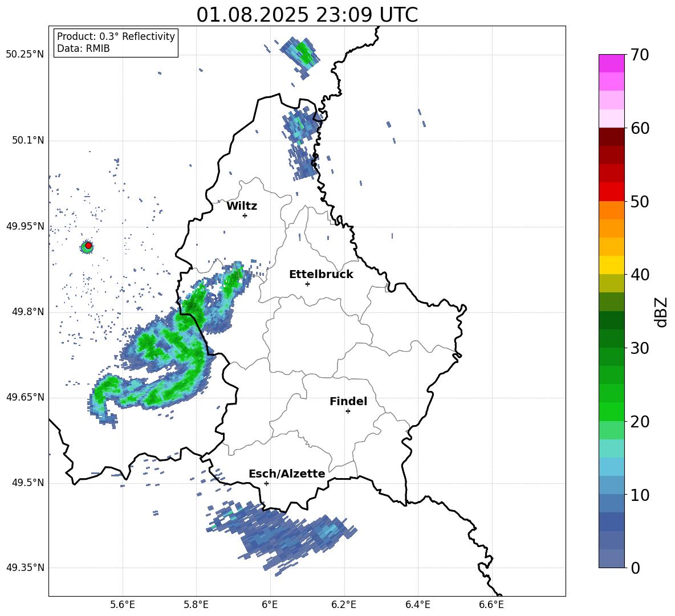Click the 49.8°N latitude label
This screenshot has width=675, height=616.
[27, 312]
